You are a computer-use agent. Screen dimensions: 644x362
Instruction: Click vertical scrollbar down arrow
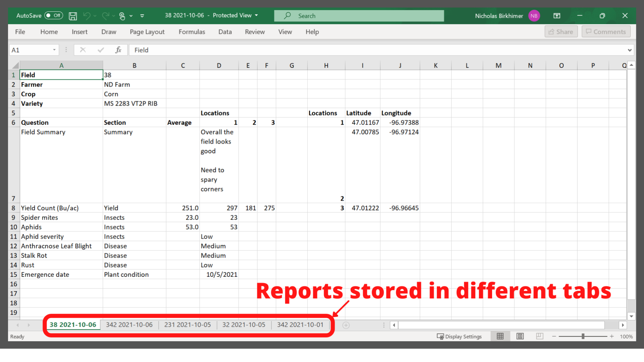[x=631, y=316]
